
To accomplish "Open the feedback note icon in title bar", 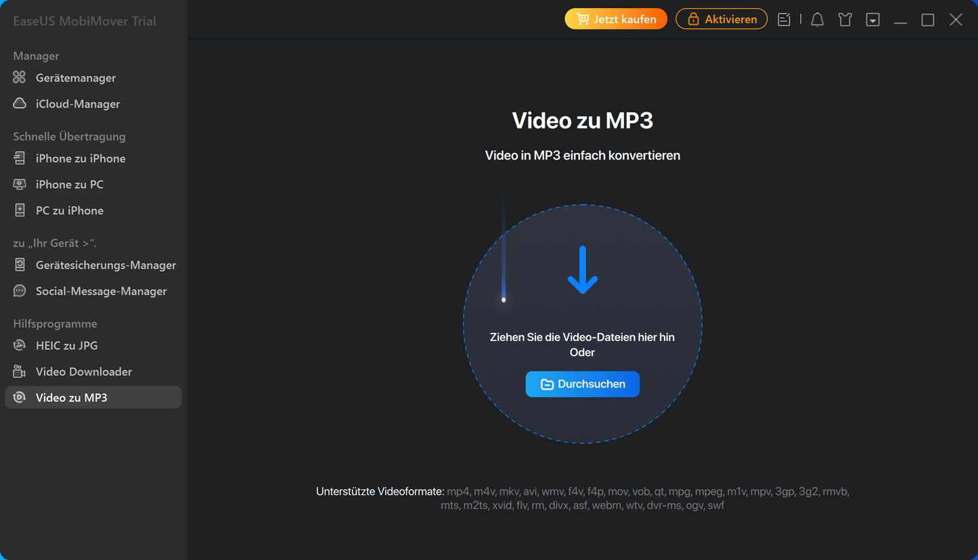I will click(784, 20).
